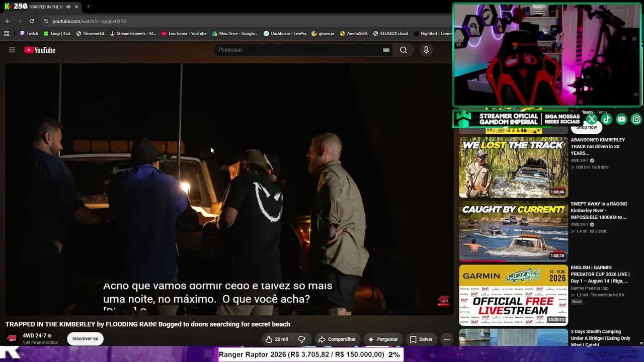The image size is (644, 362).
Task: Click the YouTube icon on the stream overlay
Action: 622,119
